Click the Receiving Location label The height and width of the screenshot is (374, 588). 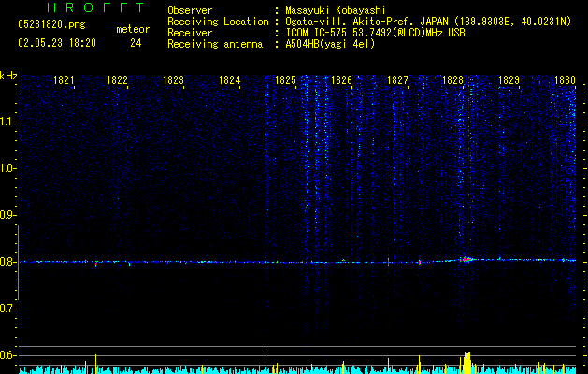tap(218, 22)
